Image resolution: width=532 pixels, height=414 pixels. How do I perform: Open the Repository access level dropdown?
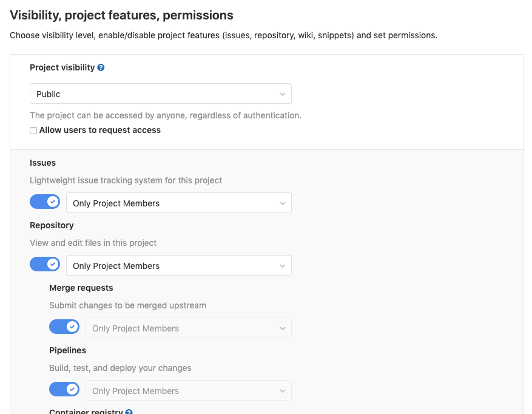(x=179, y=266)
